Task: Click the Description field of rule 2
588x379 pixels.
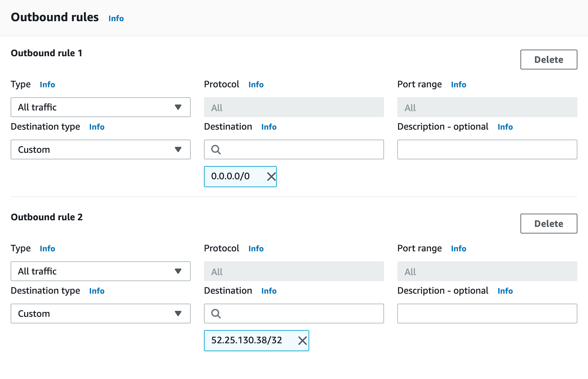Action: coord(487,314)
